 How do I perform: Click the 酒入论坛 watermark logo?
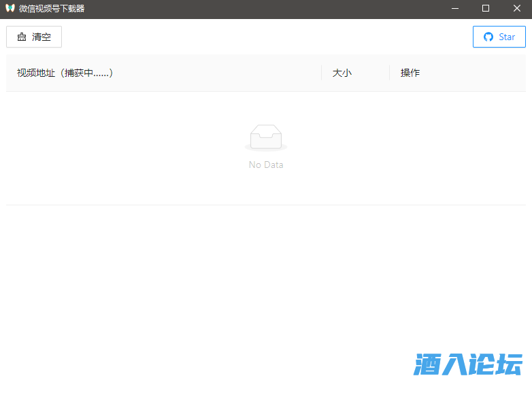point(468,364)
